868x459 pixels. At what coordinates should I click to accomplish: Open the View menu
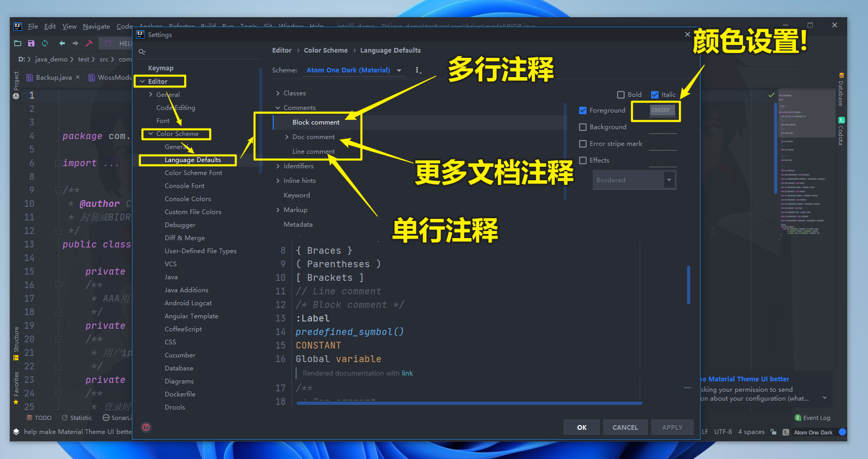69,27
